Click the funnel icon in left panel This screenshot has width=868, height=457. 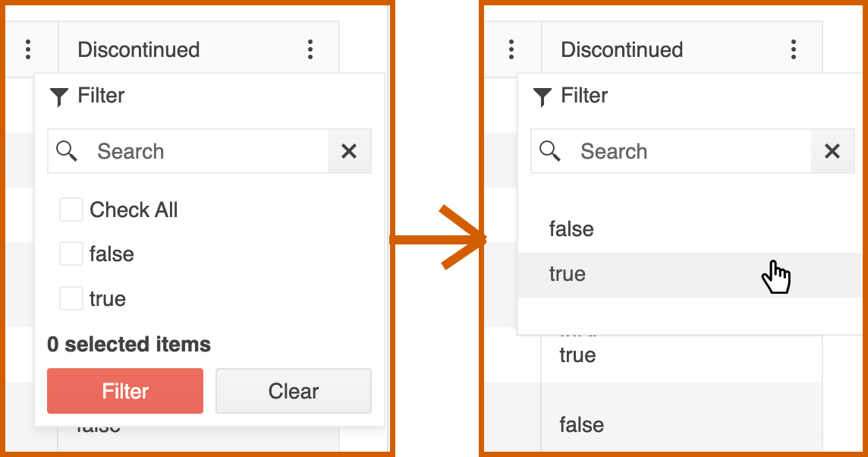point(59,96)
